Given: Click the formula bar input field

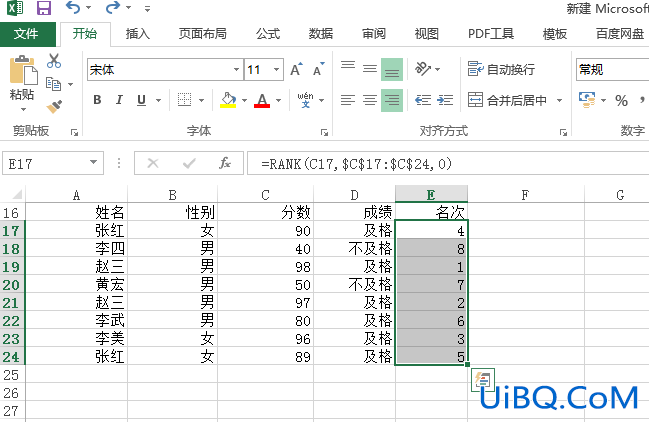Looking at the screenshot, I should [x=448, y=163].
